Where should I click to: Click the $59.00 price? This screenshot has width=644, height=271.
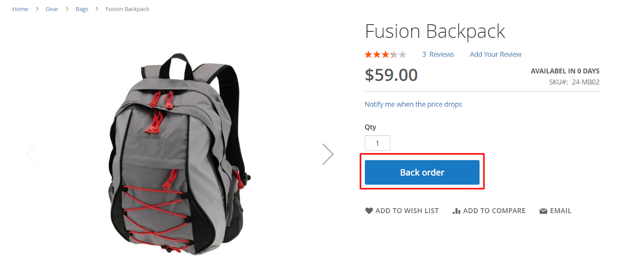(x=391, y=75)
